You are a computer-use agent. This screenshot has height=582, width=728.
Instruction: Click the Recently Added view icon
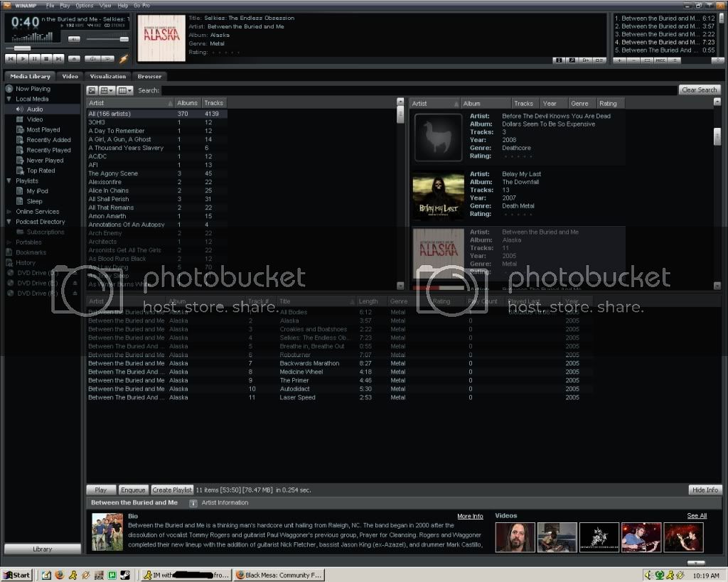(x=19, y=140)
